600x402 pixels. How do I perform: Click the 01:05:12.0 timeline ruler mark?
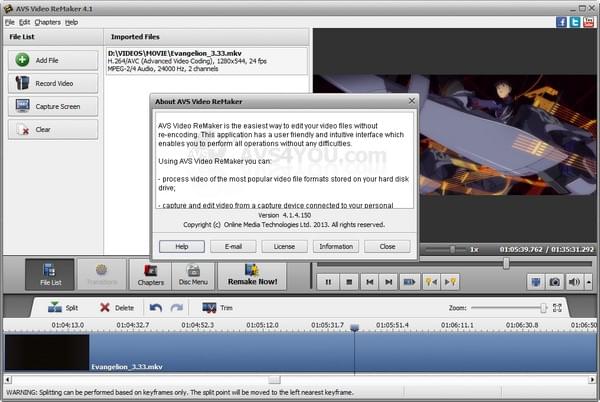tap(262, 325)
